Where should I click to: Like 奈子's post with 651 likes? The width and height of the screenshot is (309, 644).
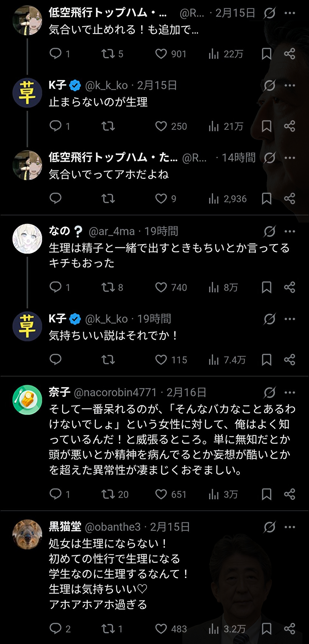[x=161, y=494]
